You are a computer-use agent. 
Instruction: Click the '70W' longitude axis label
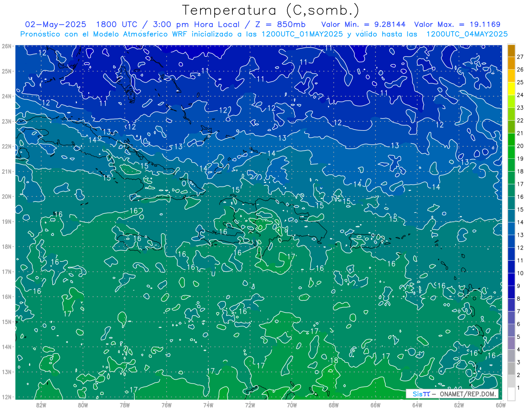(292, 404)
